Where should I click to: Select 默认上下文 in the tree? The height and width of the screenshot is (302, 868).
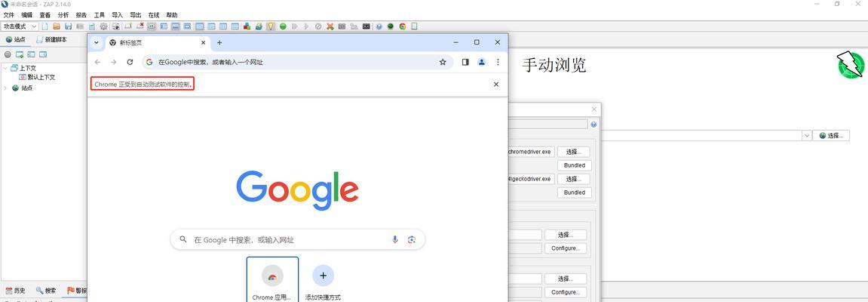tap(37, 77)
